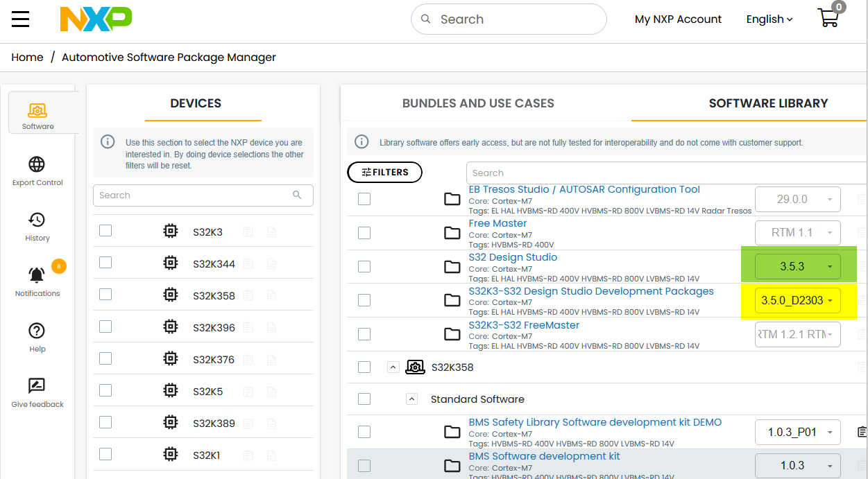Select the Free Master checkbox
The image size is (868, 479).
pos(364,232)
